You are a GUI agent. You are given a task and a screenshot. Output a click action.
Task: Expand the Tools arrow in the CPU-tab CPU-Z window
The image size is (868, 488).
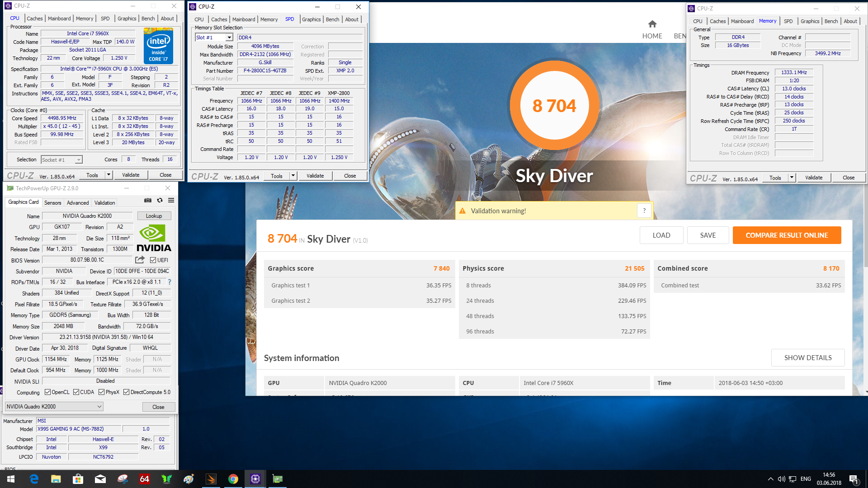(108, 175)
